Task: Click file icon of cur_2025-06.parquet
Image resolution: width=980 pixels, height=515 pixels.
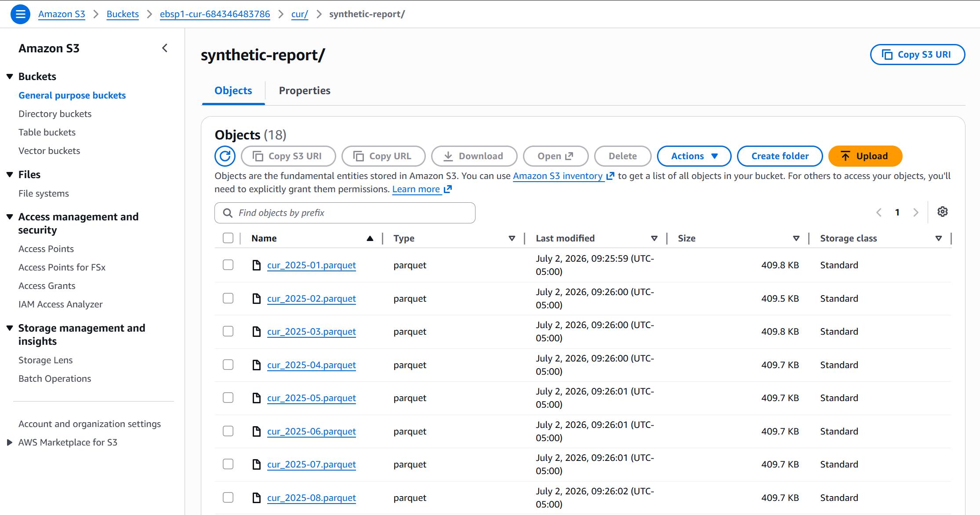Action: tap(257, 431)
